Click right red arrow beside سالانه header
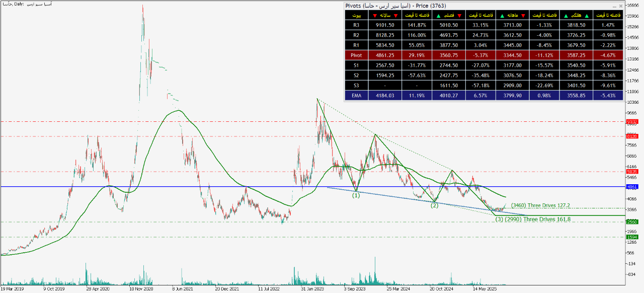644x293 pixels. (x=395, y=16)
